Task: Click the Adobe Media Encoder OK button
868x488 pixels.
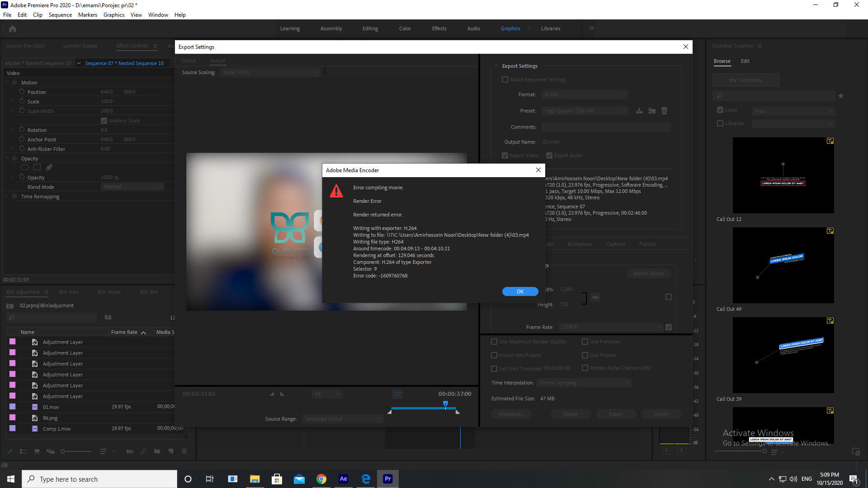Action: (520, 291)
